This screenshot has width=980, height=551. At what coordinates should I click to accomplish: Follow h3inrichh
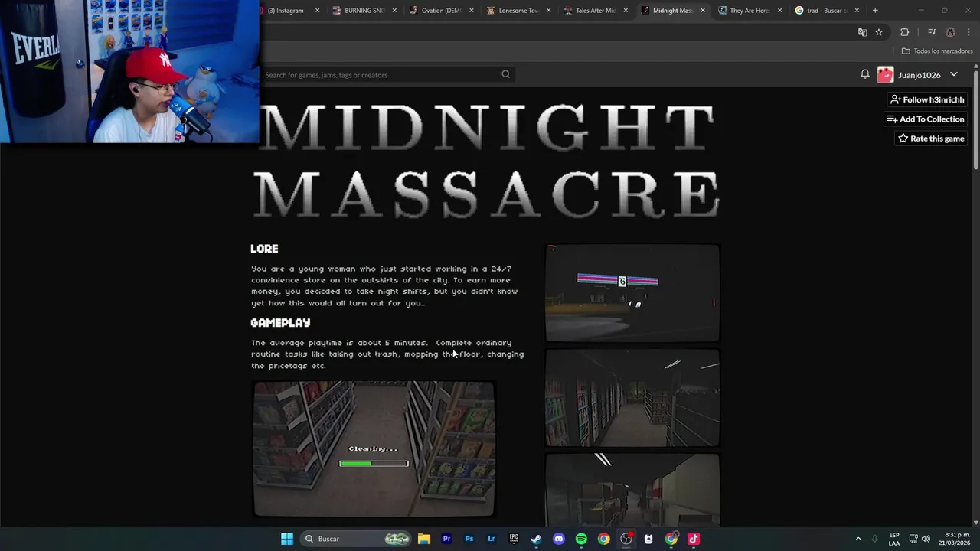tap(927, 99)
